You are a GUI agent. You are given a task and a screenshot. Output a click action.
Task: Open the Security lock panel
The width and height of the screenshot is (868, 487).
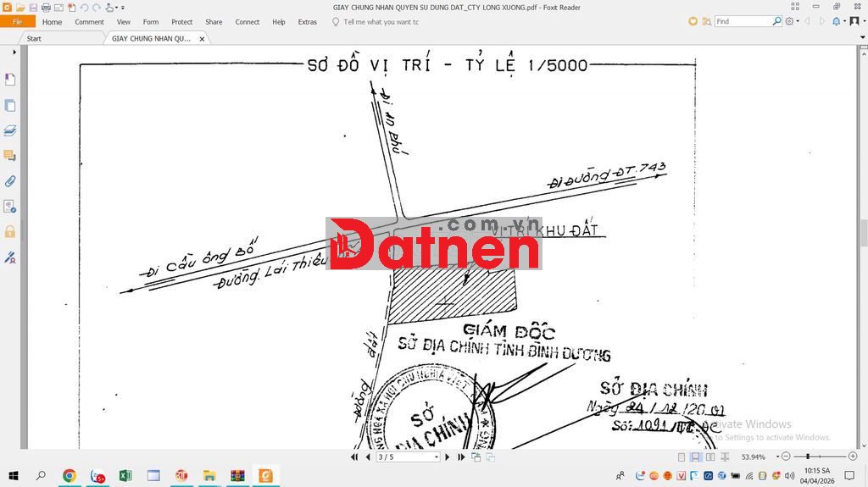[10, 231]
